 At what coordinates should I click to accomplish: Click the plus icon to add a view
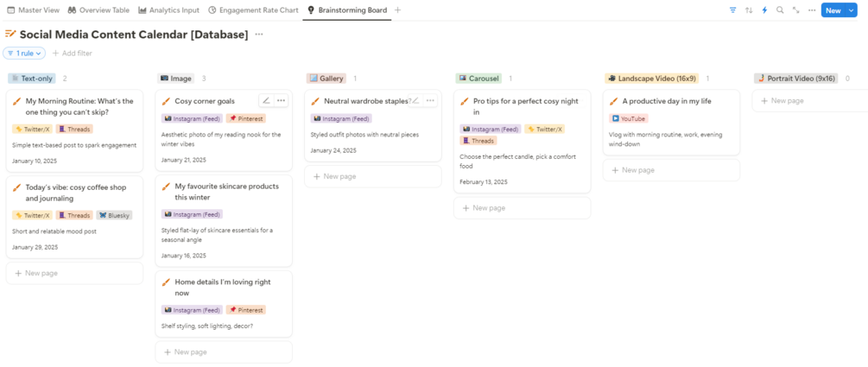[397, 10]
